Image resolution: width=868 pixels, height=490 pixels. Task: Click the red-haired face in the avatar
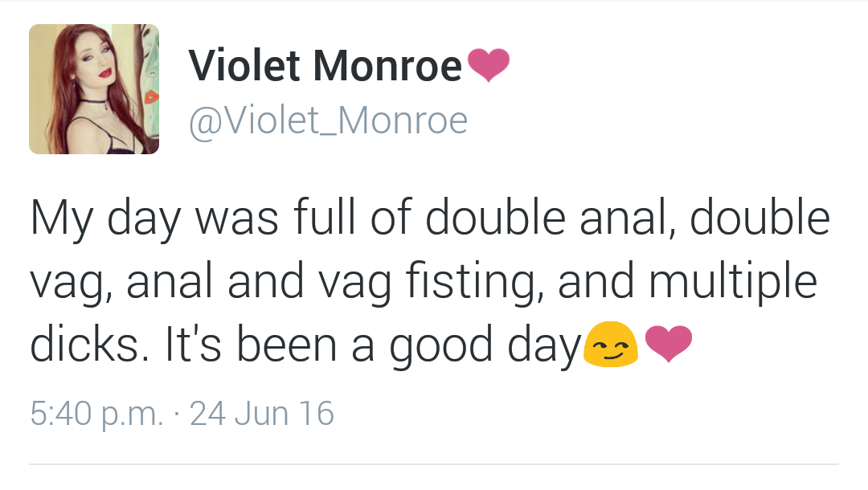click(x=94, y=61)
